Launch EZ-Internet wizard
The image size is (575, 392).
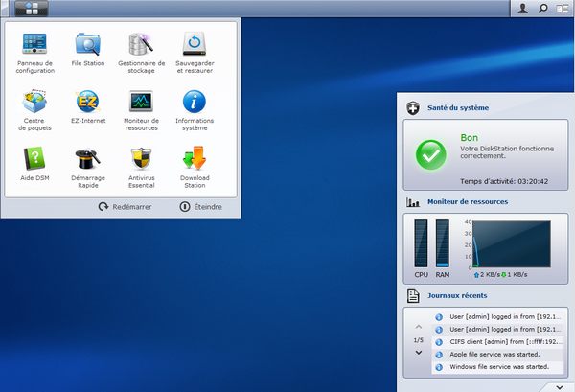(x=88, y=106)
